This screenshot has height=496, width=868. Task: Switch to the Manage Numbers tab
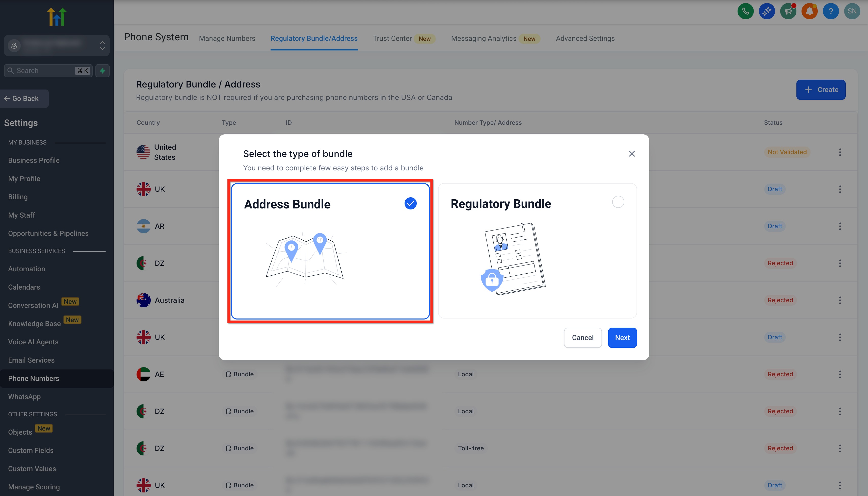[x=227, y=39]
